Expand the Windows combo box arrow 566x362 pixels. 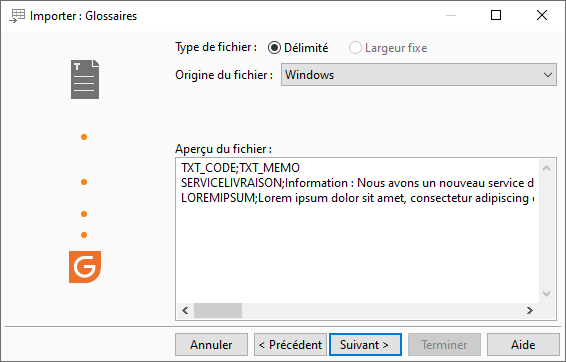pyautogui.click(x=548, y=75)
